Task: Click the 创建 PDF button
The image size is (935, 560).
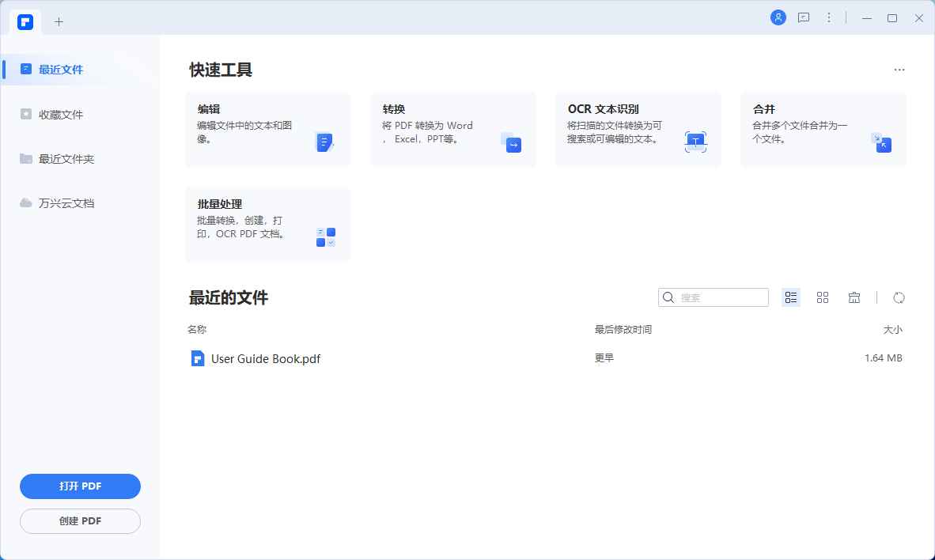Action: 80,520
